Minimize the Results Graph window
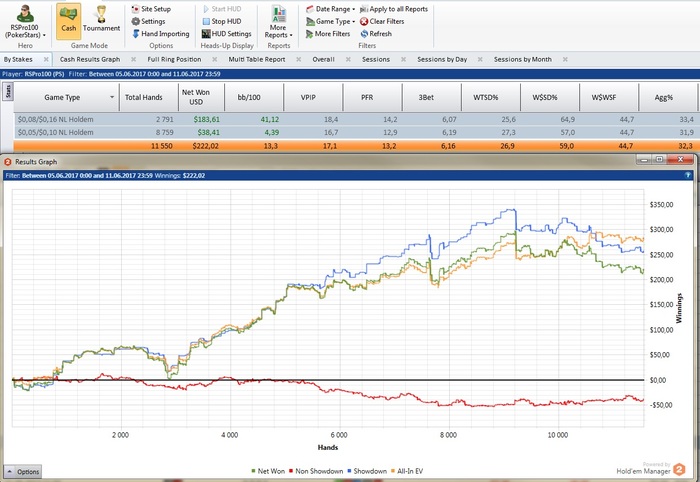 click(644, 159)
